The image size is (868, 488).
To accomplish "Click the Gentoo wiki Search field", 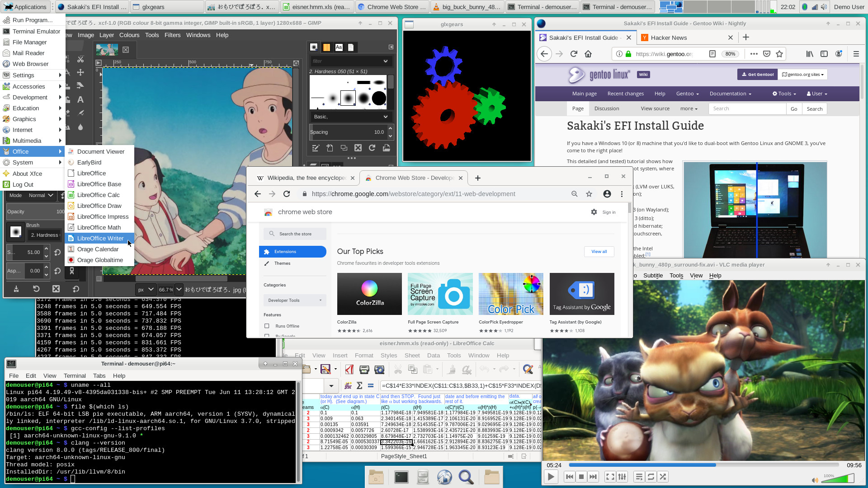I will coord(747,108).
